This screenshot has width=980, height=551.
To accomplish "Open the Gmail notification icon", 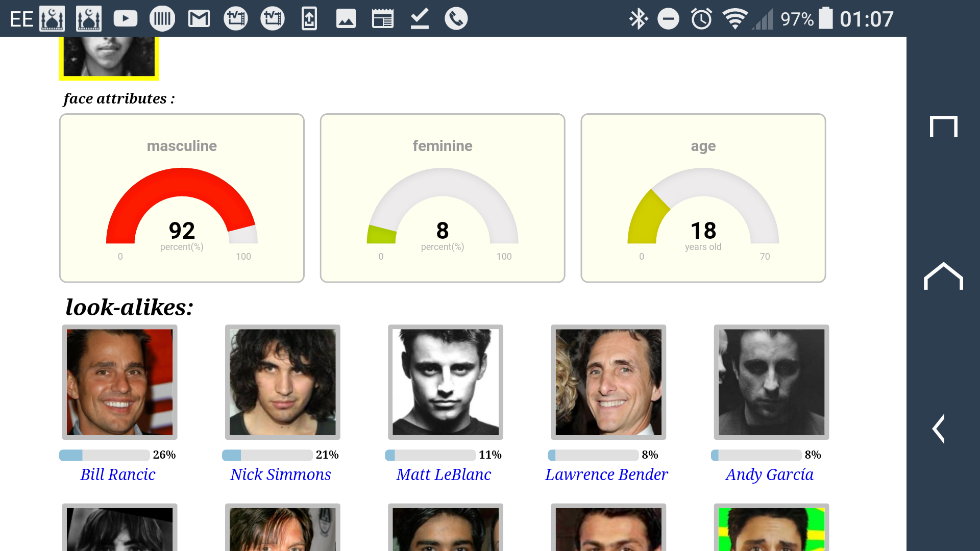I will [199, 19].
